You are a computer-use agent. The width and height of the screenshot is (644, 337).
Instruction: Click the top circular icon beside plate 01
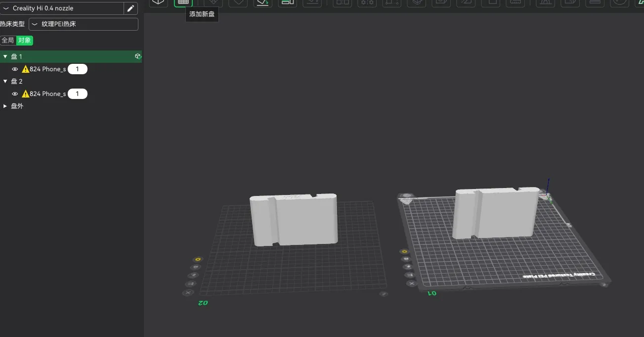point(405,252)
